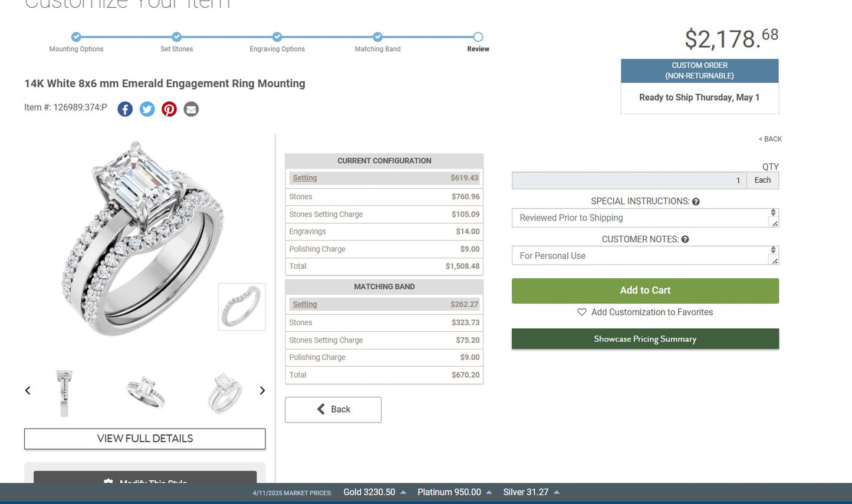The image size is (852, 504).
Task: Advance thumbnails with right arrow
Action: 262,390
